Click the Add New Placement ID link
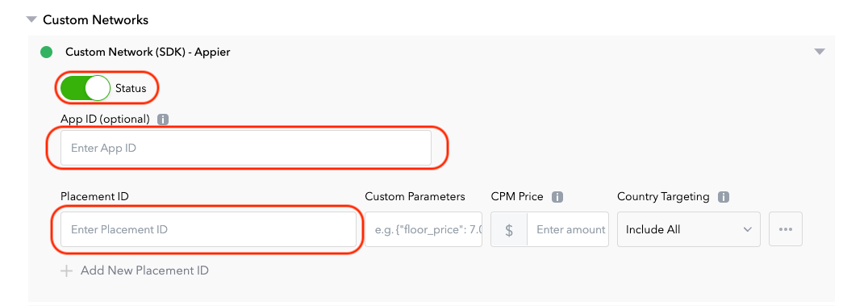 [x=144, y=270]
